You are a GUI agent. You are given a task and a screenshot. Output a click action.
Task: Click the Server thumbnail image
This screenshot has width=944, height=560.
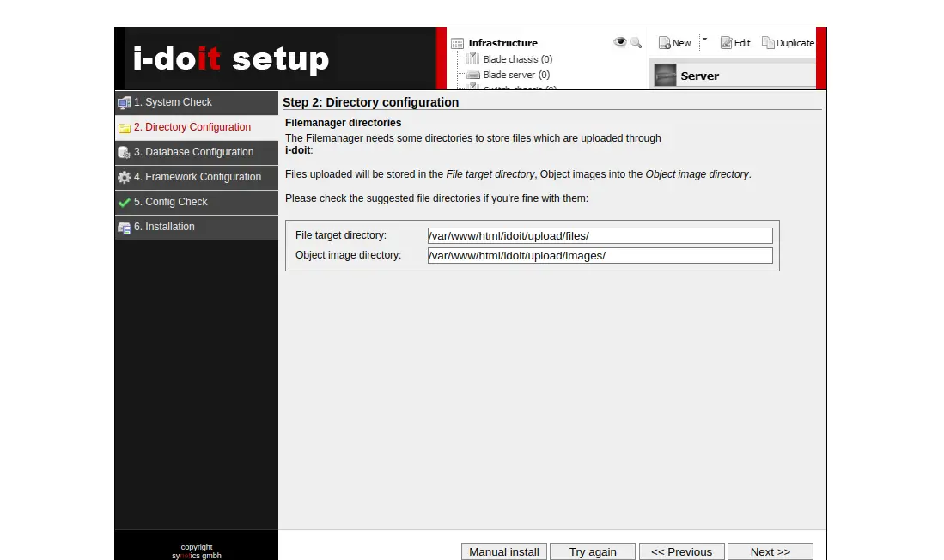point(665,76)
